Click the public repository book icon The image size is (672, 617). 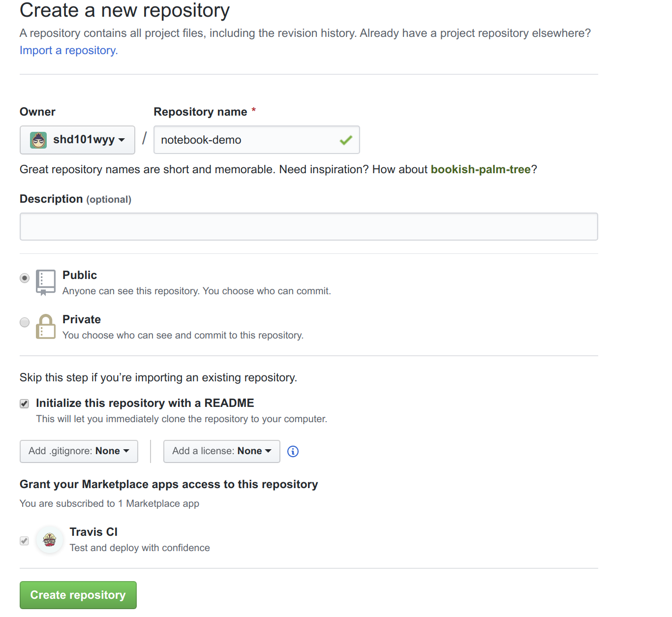click(46, 282)
